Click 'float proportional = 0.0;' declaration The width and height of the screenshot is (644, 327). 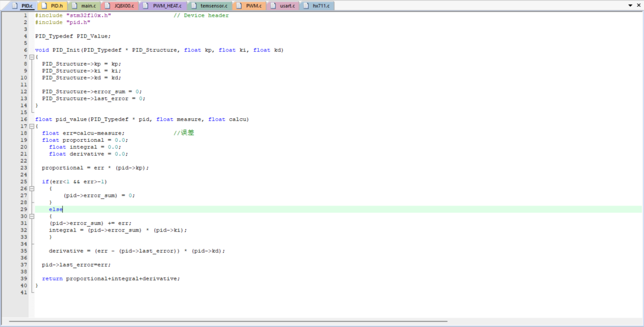coord(85,141)
